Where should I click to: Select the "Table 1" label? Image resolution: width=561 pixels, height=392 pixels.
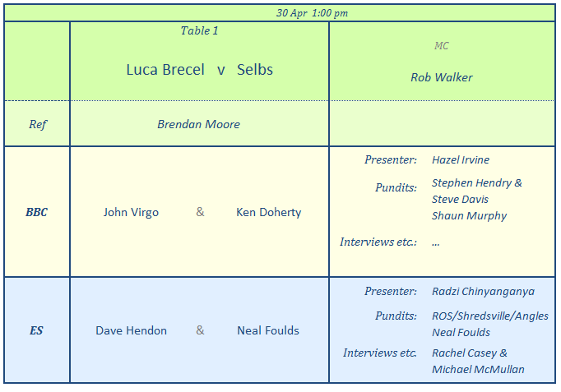click(200, 31)
